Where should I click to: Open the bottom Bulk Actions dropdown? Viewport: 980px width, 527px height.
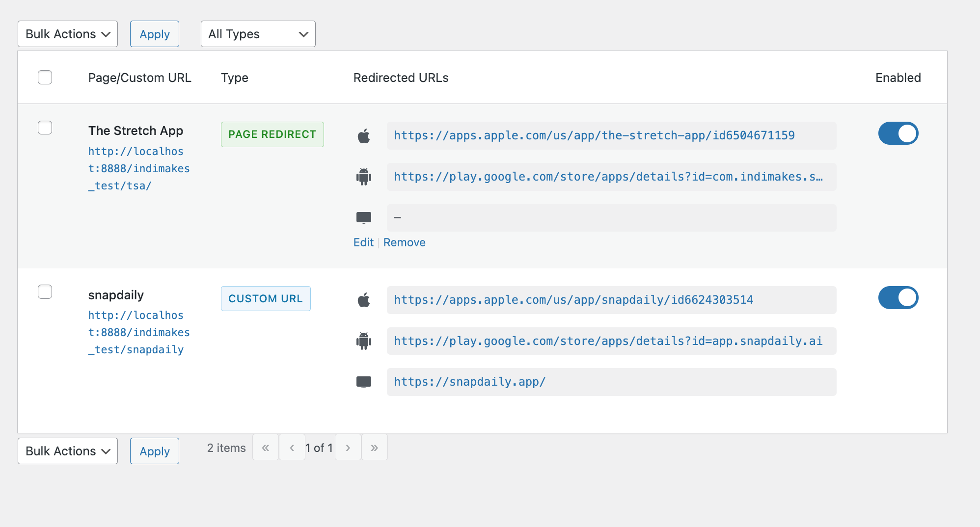click(68, 451)
